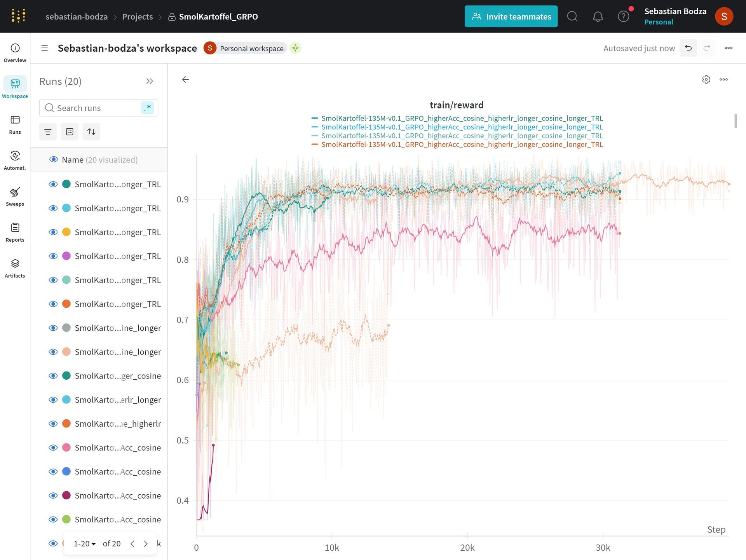Open the runs sort icon
The image size is (746, 560).
[91, 132]
